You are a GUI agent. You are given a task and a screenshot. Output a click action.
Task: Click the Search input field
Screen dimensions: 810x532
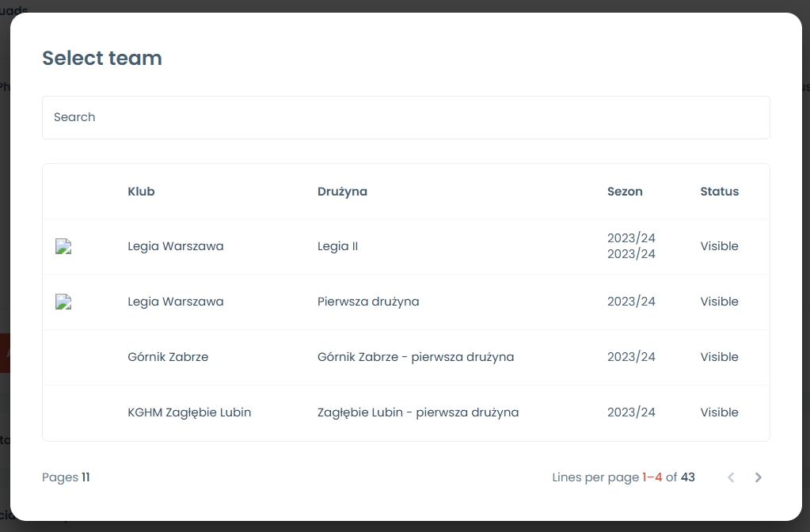pos(405,117)
